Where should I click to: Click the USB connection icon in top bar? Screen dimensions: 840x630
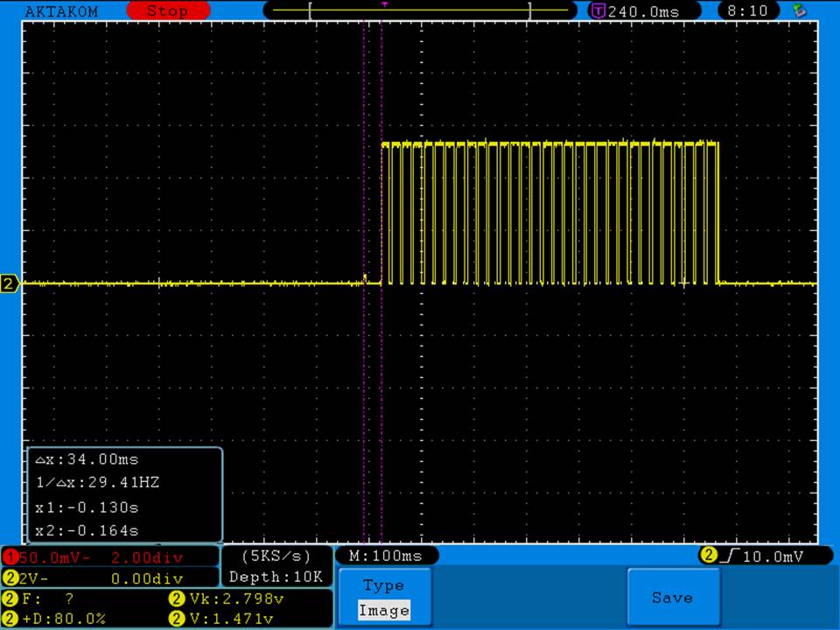798,10
